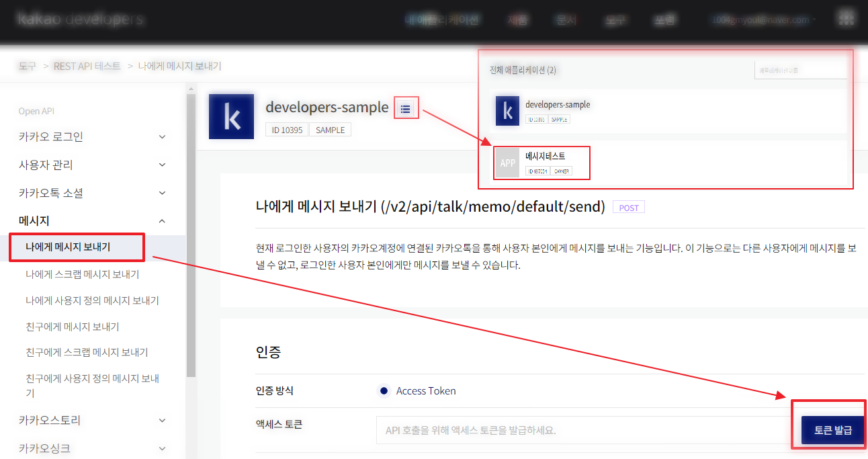Screen dimensions: 868x459
Task: Click the 전체 애플리케이션 (2) heading
Action: (x=523, y=70)
